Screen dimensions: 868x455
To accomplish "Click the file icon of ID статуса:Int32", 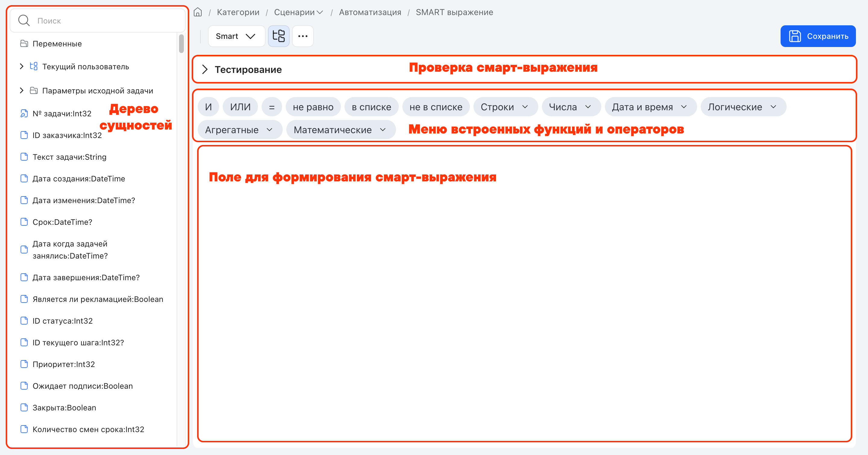I will pos(24,321).
